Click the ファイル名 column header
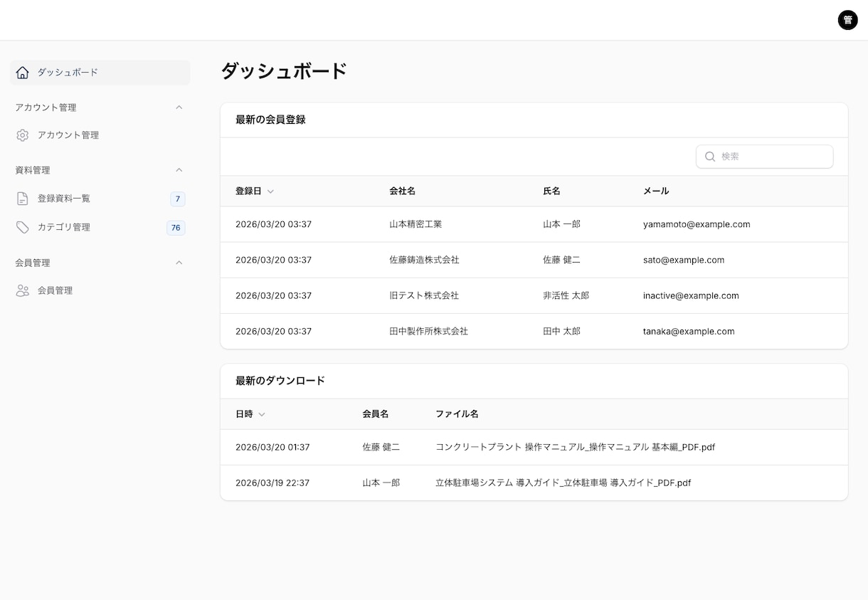 457,414
